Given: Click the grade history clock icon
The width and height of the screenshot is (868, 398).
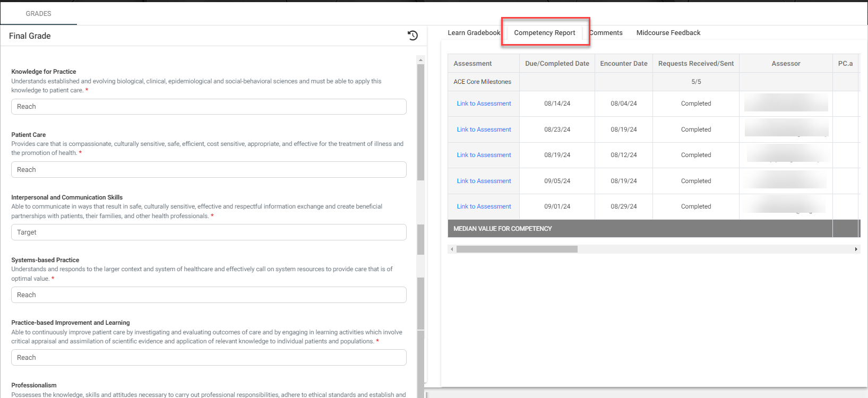Looking at the screenshot, I should coord(412,36).
